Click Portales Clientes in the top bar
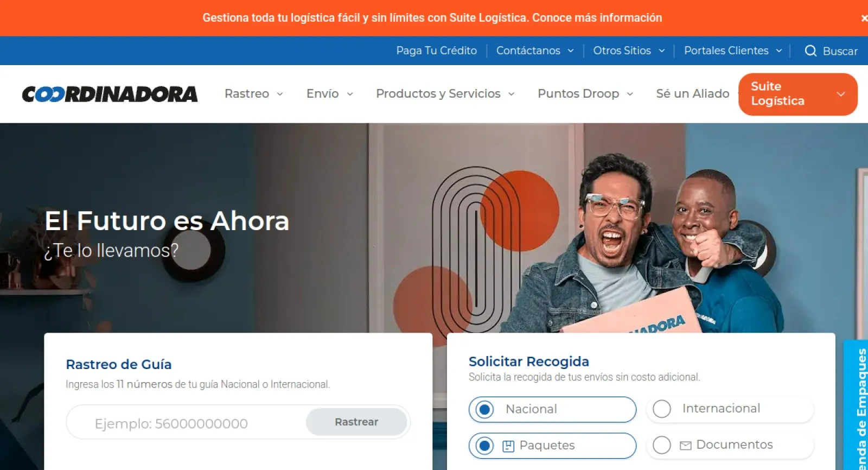Screen dimensions: 868x470 point(726,50)
